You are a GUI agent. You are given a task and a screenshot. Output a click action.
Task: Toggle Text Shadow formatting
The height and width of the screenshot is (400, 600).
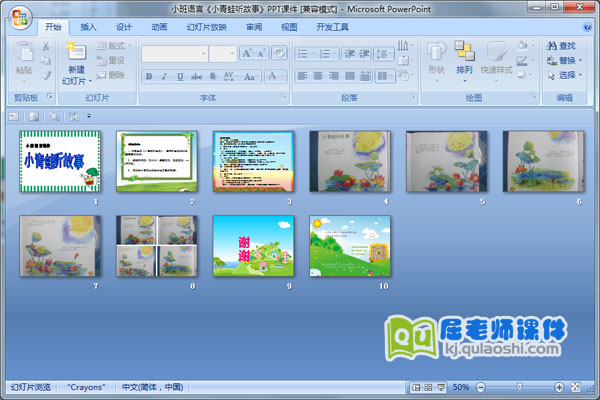point(213,76)
